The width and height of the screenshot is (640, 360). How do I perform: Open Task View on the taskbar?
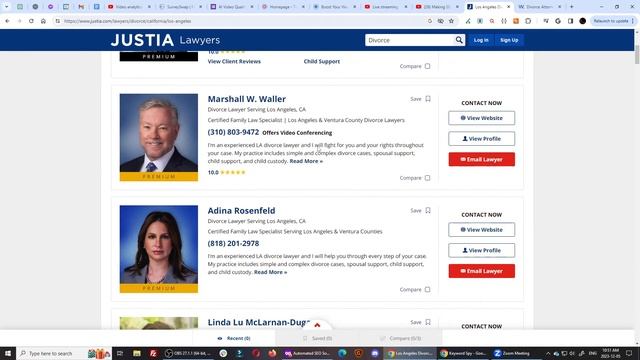pos(120,353)
